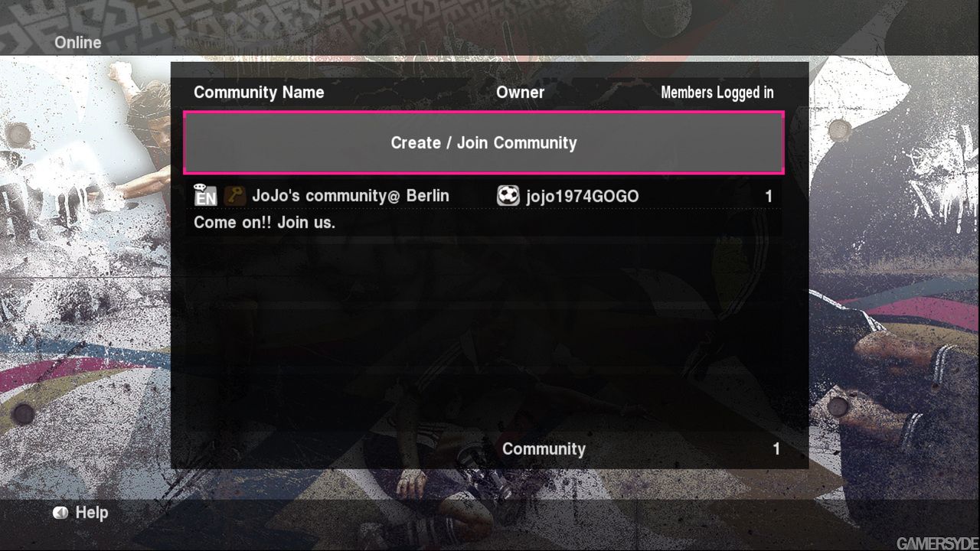This screenshot has height=551, width=980.
Task: Click the Help controller button icon
Action: (60, 513)
